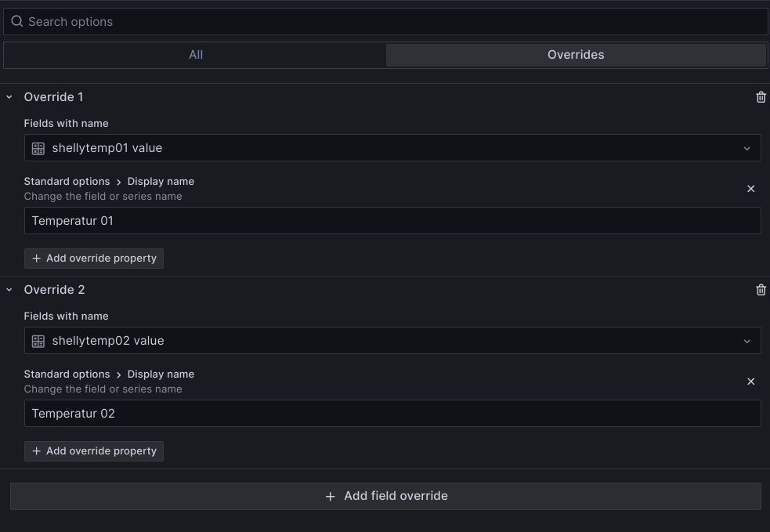Delete Override 1 with trash icon
Screen dimensions: 770x532
[761, 97]
